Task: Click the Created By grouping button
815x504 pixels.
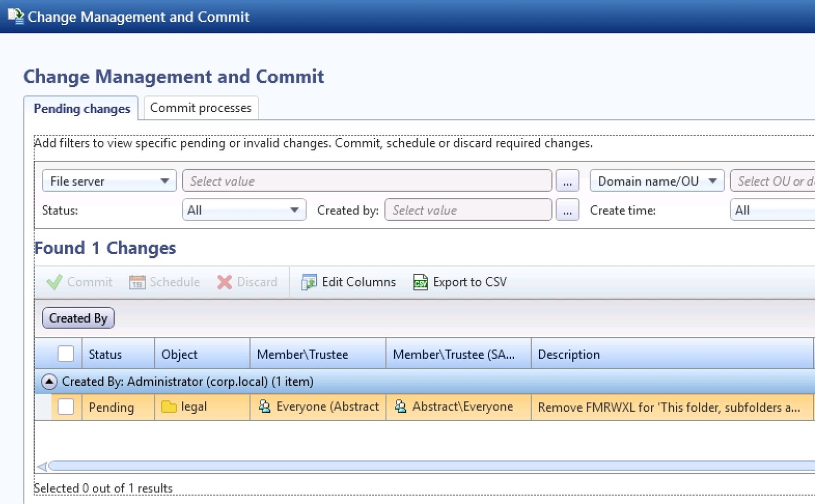Action: coord(78,318)
